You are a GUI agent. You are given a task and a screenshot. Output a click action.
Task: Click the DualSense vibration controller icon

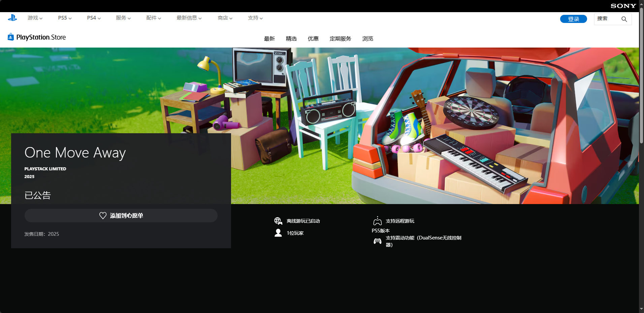point(378,241)
